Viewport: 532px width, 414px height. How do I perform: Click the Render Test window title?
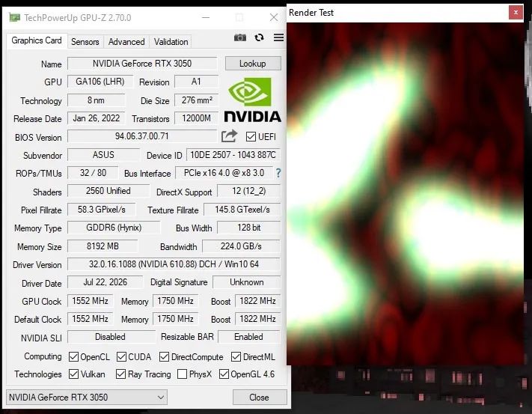[311, 13]
